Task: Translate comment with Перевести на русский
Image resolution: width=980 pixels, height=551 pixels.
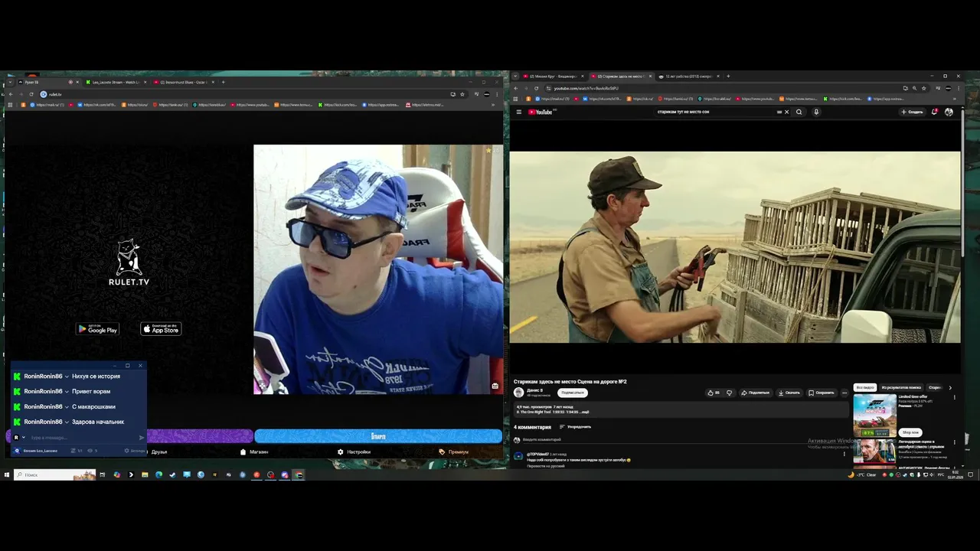Action: (x=546, y=466)
